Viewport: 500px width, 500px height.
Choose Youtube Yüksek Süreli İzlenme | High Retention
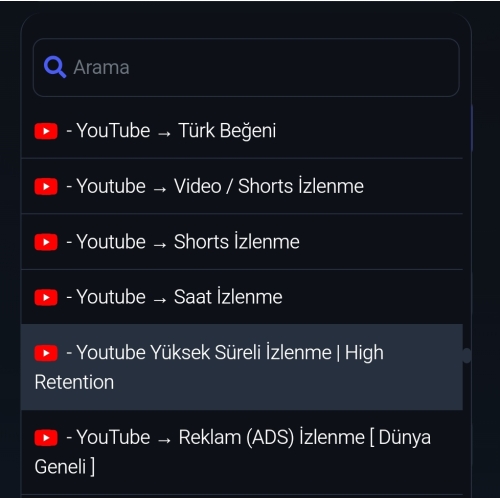[242, 367]
